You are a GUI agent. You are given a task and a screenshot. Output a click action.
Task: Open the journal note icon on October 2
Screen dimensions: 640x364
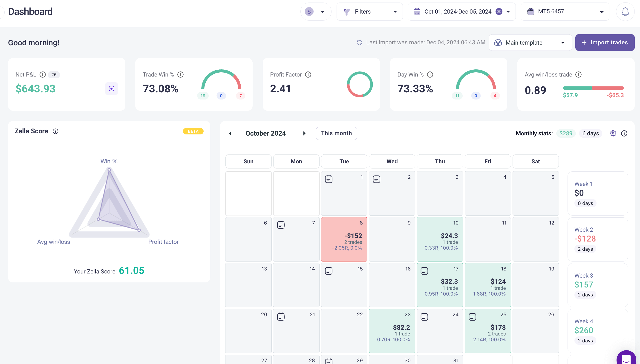point(376,179)
